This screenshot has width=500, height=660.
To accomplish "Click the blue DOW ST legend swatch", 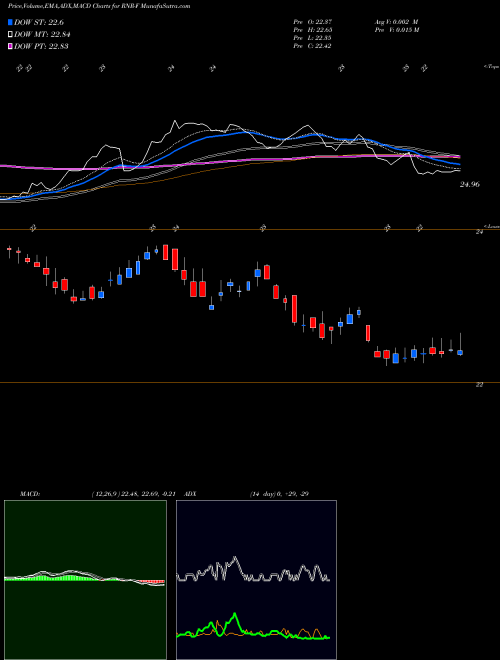I will pos(11,22).
